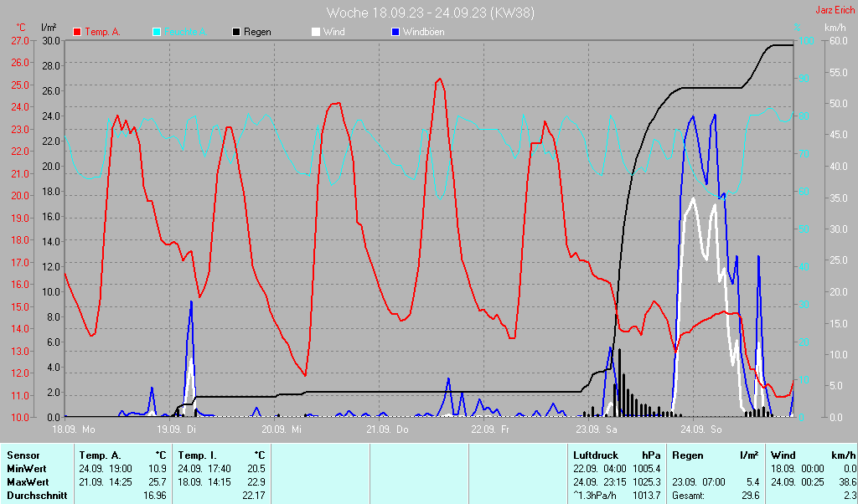
Task: Click the blue Windböen legend swatch
Action: (x=395, y=32)
